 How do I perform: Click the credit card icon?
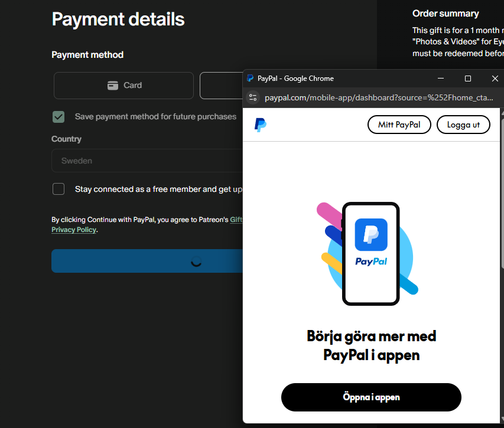coord(112,86)
